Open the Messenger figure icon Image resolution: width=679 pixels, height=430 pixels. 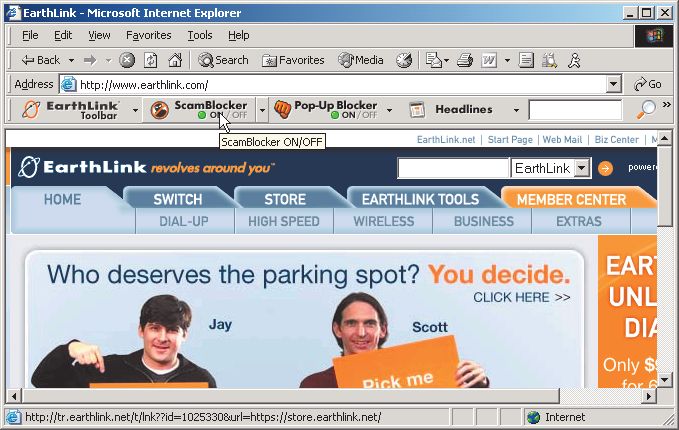pos(574,60)
